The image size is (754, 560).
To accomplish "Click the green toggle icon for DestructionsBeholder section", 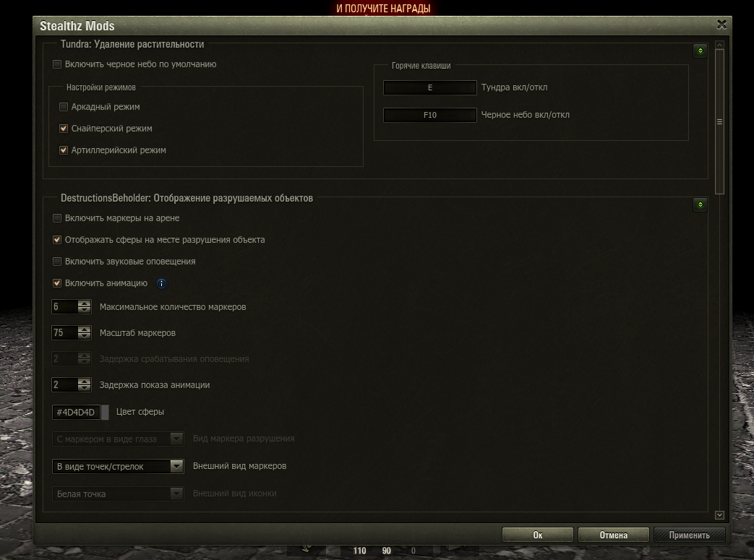I will pos(699,205).
